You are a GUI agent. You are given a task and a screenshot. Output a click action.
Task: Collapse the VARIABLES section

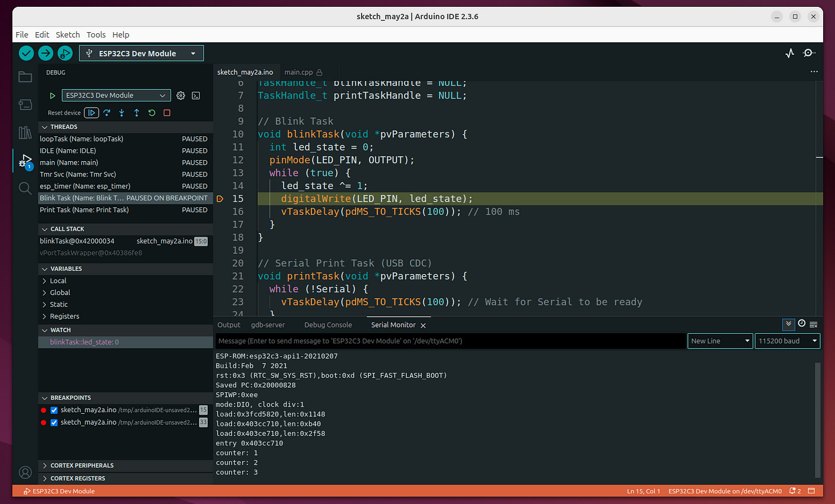click(x=125, y=269)
